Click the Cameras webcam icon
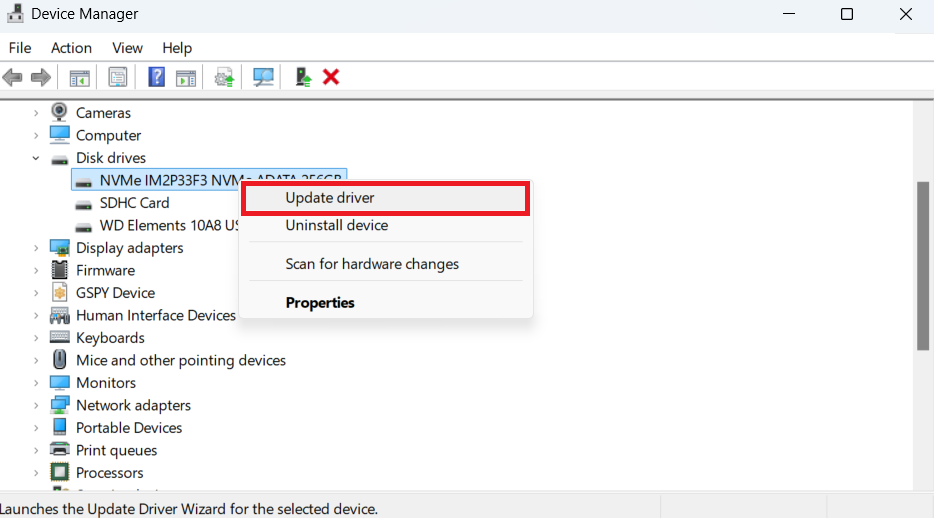Screen dimensions: 934x518 [59, 112]
